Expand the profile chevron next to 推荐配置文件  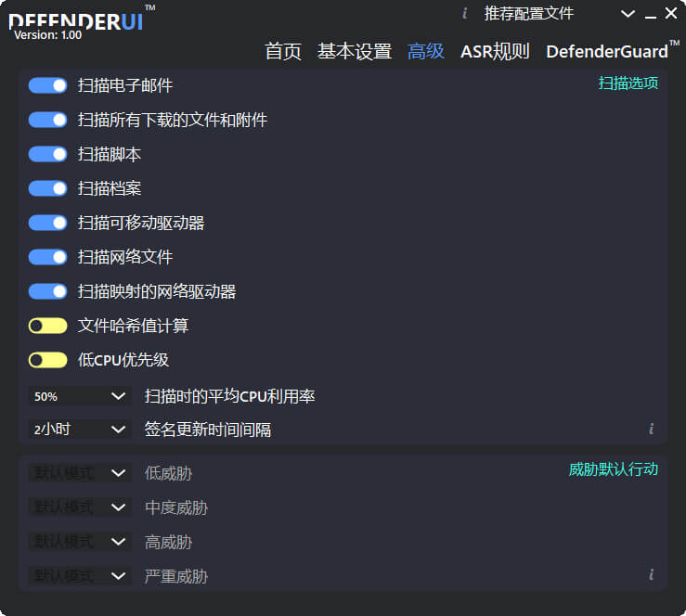(628, 14)
